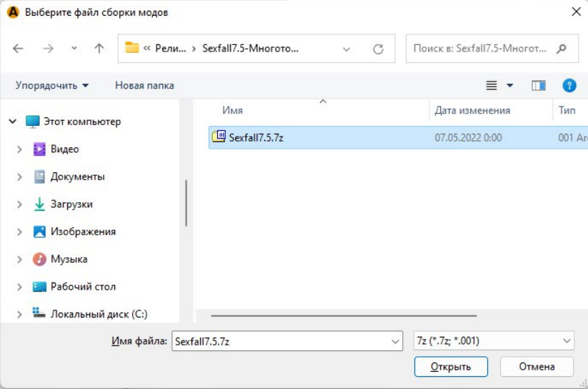Click the Отмена button
The image size is (588, 389).
pos(537,367)
